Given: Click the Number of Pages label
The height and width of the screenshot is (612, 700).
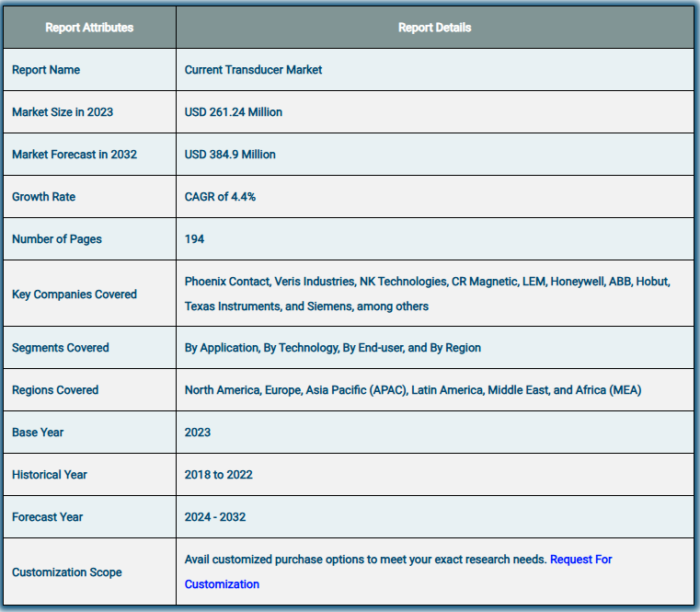Looking at the screenshot, I should (57, 239).
